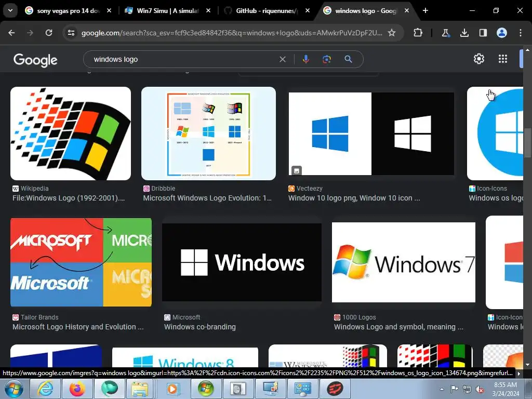Open the tab search dropdown arrow
The width and height of the screenshot is (532, 399).
pyautogui.click(x=10, y=10)
